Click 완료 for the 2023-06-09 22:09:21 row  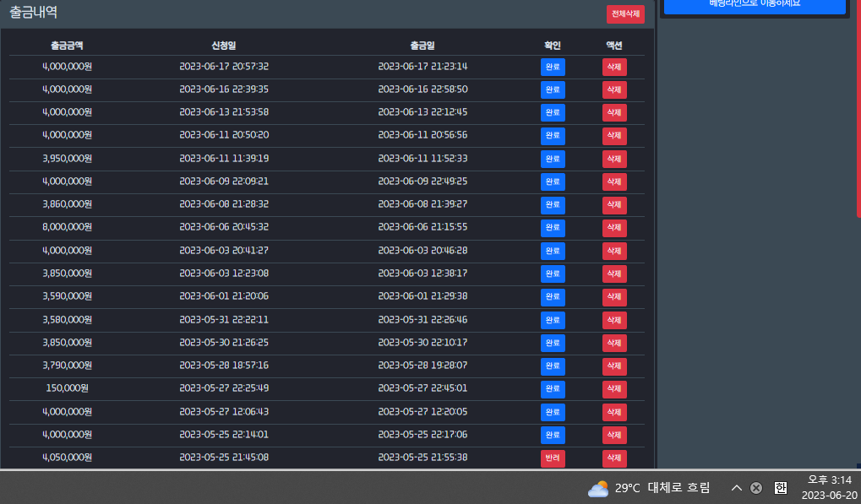(x=553, y=182)
